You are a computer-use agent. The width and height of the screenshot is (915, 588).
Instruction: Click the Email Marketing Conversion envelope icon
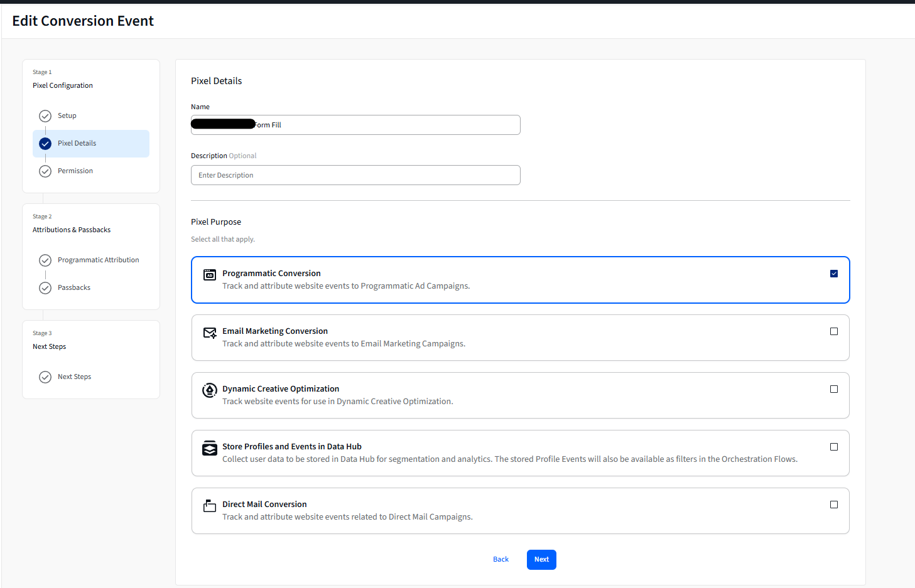(x=210, y=333)
